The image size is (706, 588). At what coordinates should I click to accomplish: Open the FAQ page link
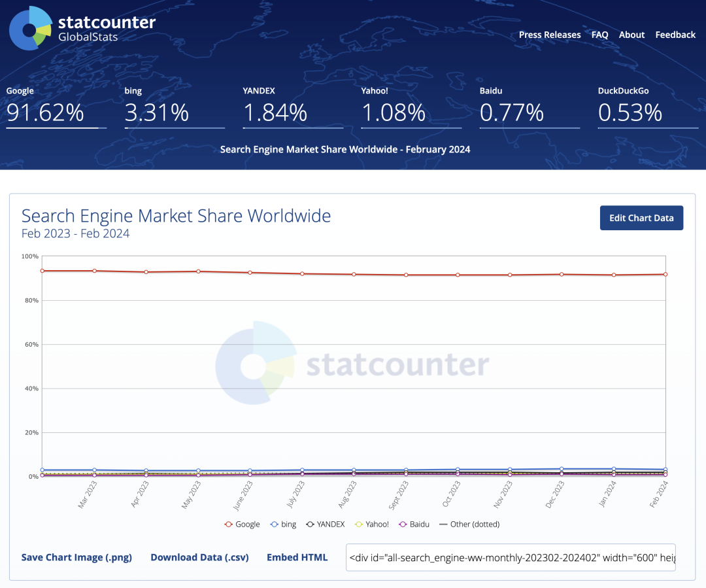click(x=599, y=35)
